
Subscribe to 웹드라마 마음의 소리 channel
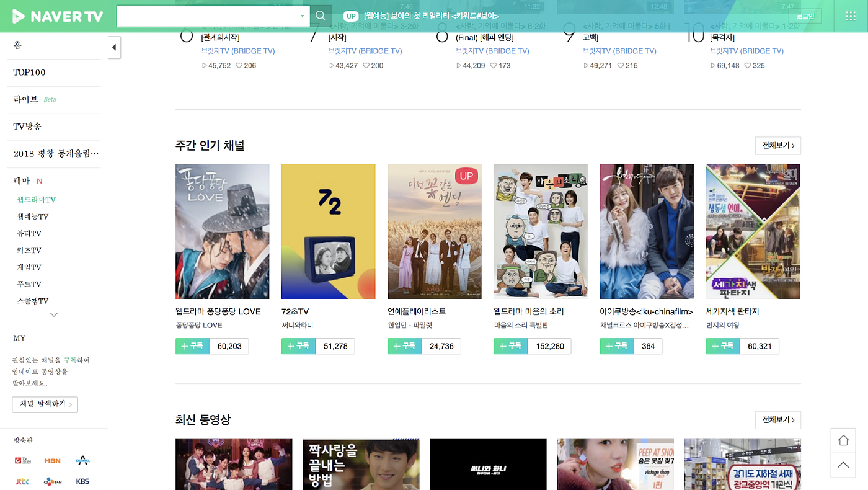pyautogui.click(x=511, y=346)
